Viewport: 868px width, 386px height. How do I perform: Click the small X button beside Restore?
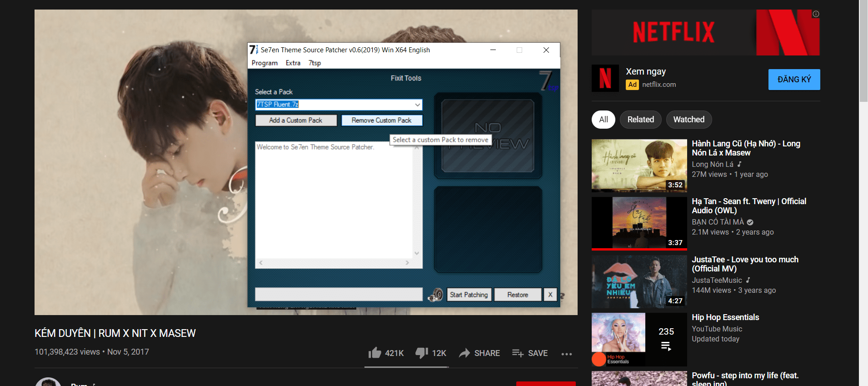pyautogui.click(x=550, y=295)
